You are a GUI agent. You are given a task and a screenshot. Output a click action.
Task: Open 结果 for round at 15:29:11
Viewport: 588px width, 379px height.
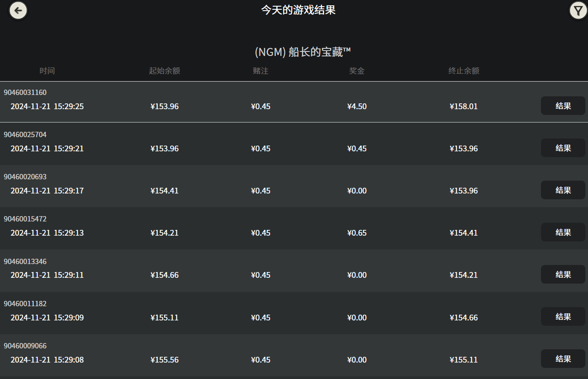pos(563,274)
